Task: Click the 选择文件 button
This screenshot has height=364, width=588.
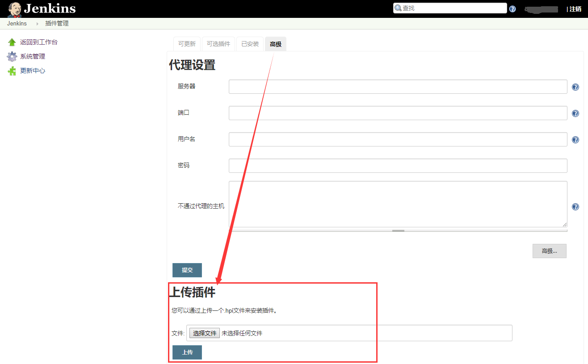Action: (x=205, y=333)
